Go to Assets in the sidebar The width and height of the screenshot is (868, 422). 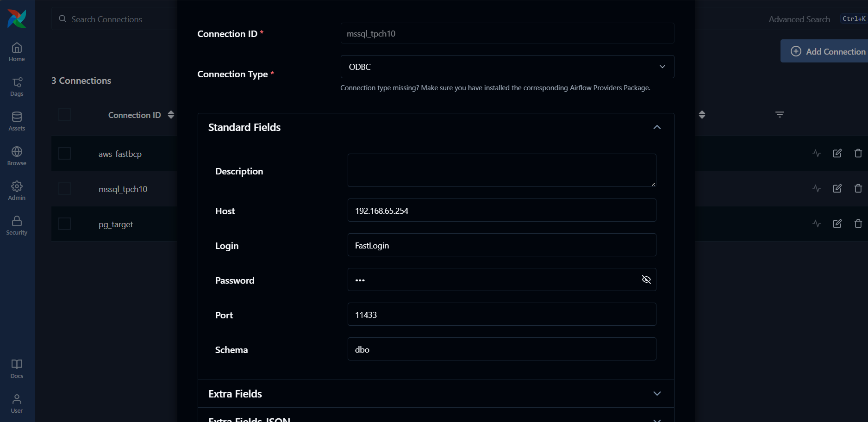click(x=17, y=121)
